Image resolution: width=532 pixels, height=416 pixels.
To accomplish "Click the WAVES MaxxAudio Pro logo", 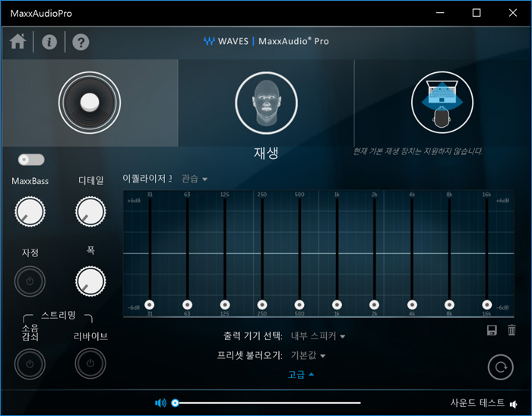I will (x=266, y=41).
